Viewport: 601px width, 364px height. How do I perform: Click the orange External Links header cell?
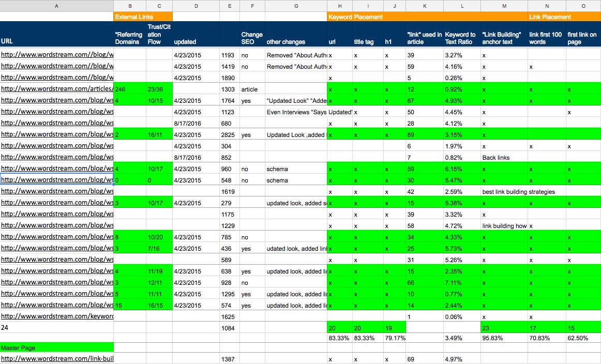click(x=143, y=17)
